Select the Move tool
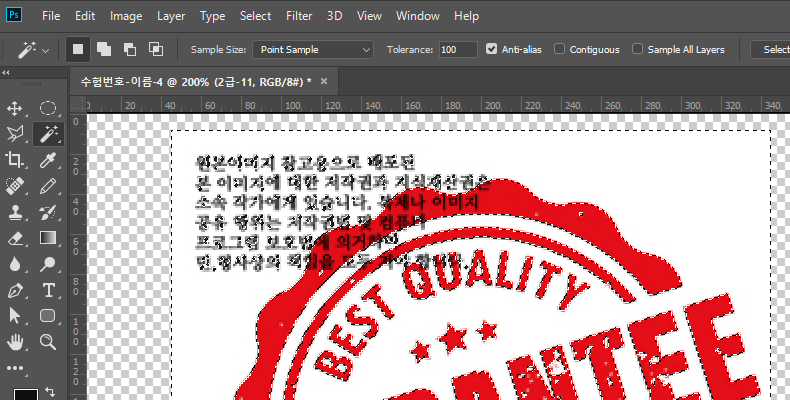The image size is (790, 400). click(15, 108)
